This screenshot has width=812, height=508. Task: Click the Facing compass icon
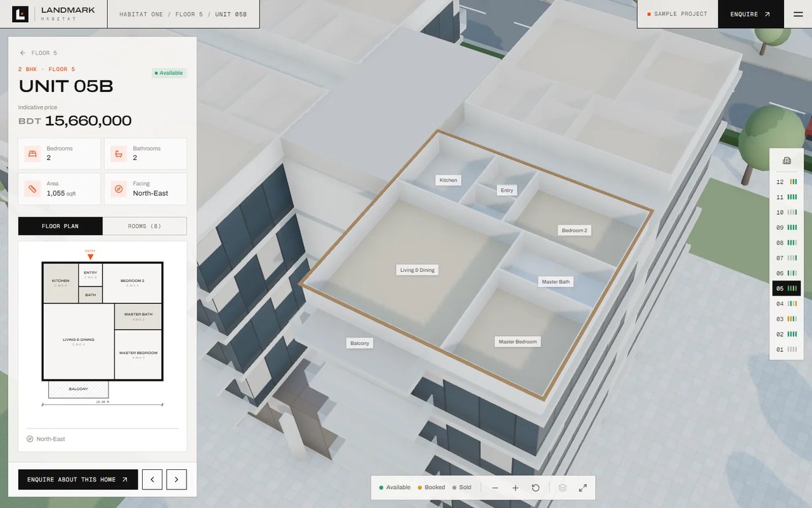click(x=119, y=189)
